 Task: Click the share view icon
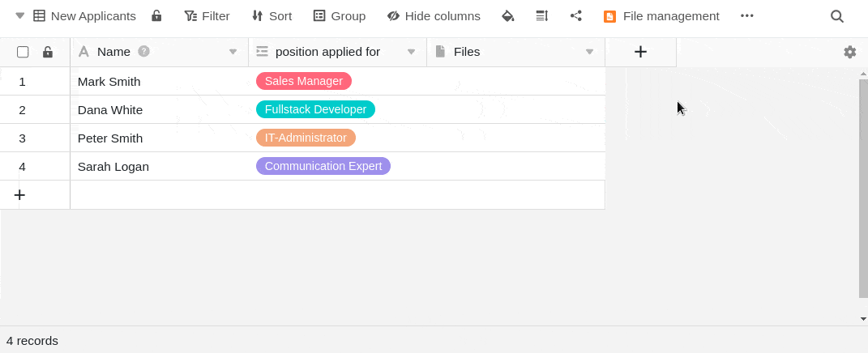(x=576, y=16)
